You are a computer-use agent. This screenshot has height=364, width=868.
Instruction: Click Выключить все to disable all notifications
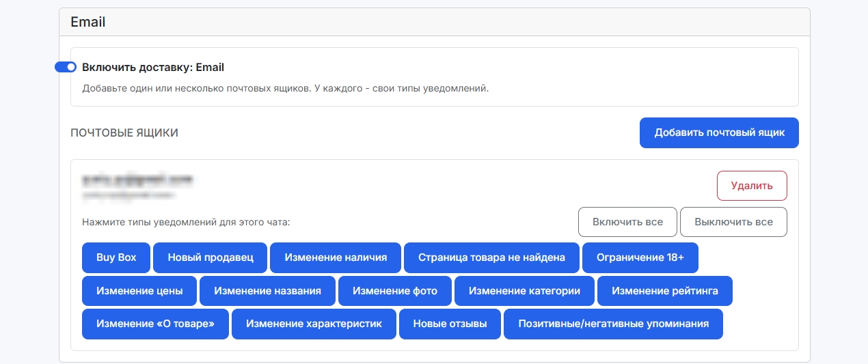pyautogui.click(x=733, y=222)
